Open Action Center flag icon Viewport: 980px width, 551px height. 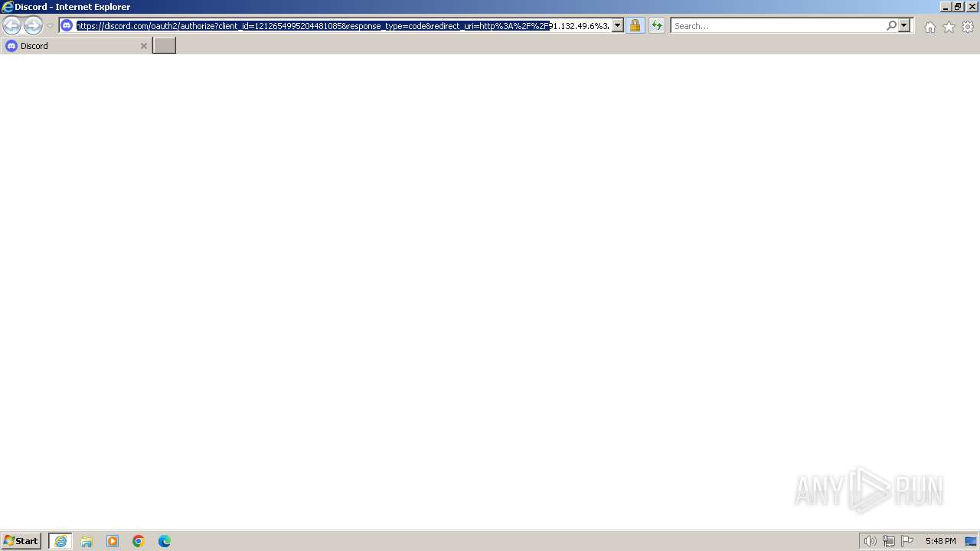[907, 541]
